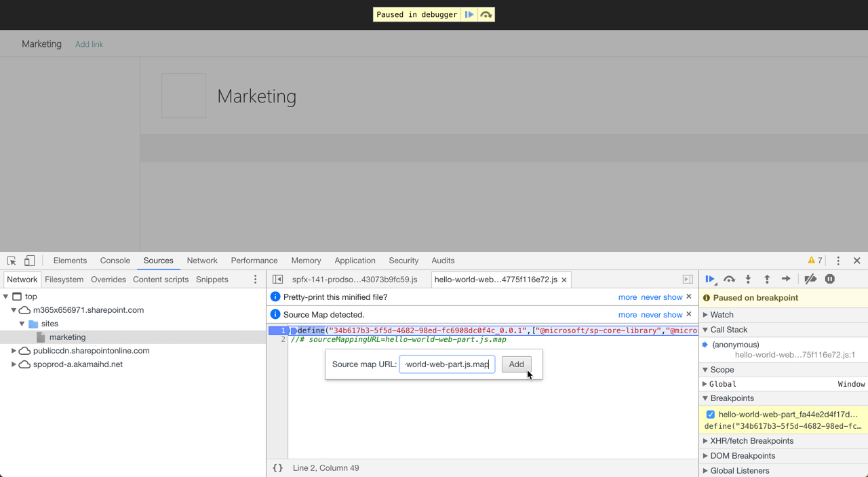
Task: Click step out of current function icon
Action: tap(767, 279)
